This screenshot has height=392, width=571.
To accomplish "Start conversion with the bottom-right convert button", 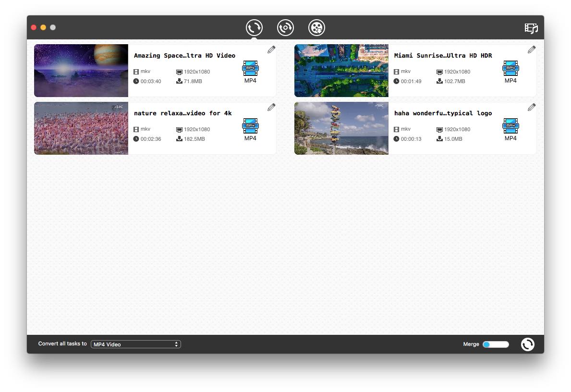I will (x=527, y=344).
